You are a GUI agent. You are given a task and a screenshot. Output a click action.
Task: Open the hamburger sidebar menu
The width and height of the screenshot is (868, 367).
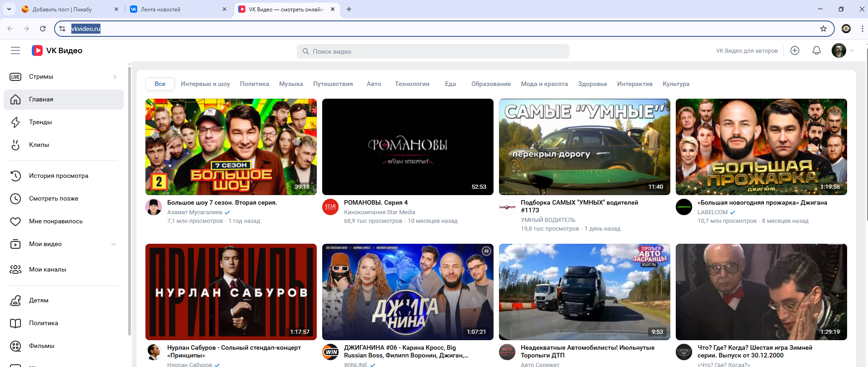pos(15,50)
